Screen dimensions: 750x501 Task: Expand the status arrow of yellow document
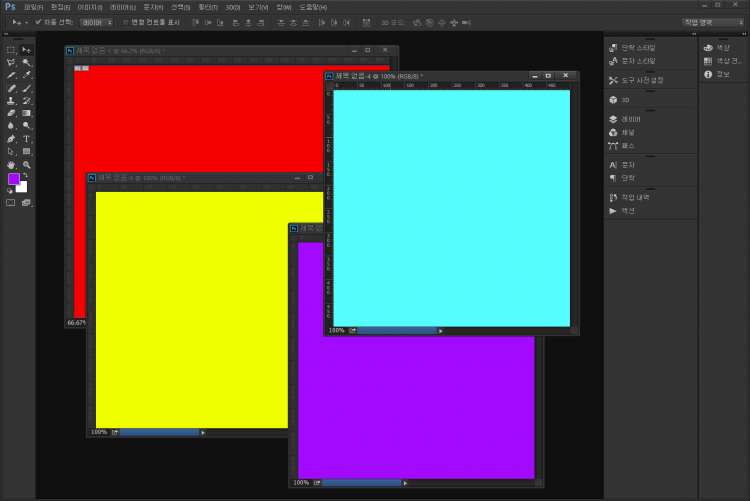(x=203, y=433)
